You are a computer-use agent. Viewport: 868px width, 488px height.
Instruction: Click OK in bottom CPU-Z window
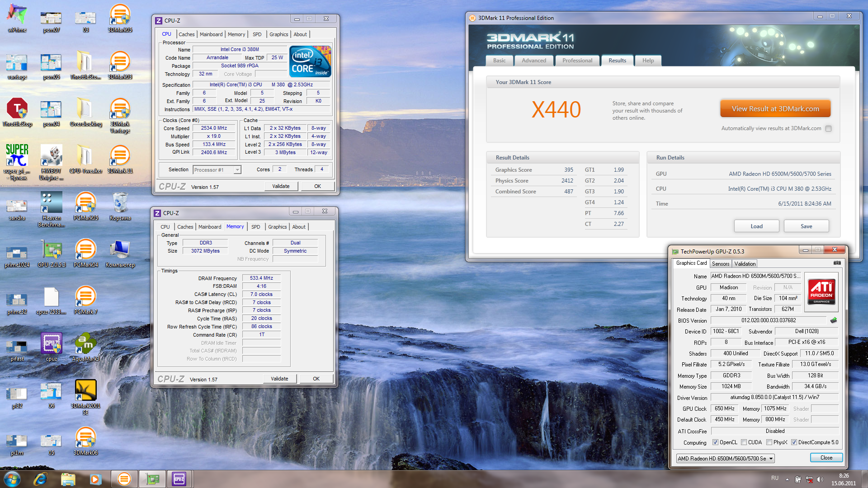pyautogui.click(x=316, y=379)
